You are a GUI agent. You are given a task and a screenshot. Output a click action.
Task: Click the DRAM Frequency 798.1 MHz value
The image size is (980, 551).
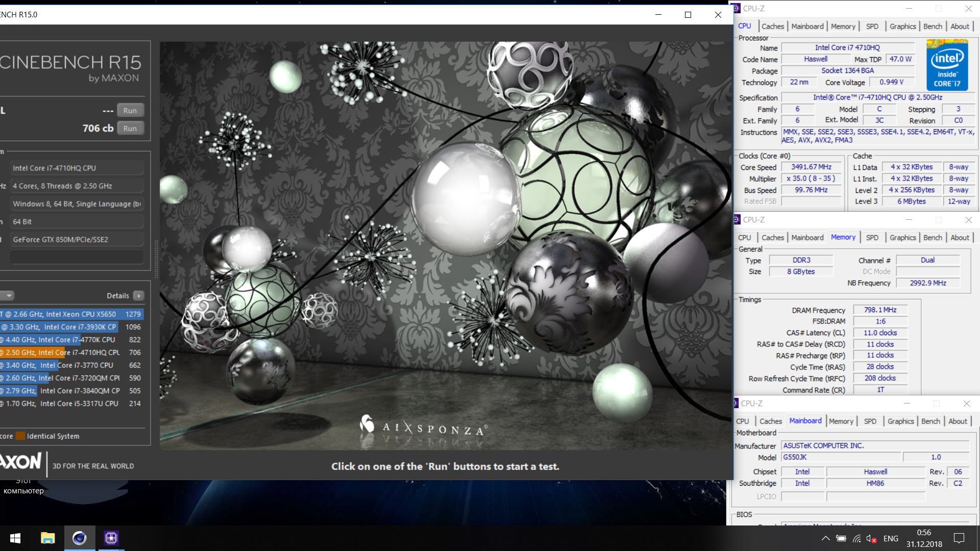coord(880,310)
